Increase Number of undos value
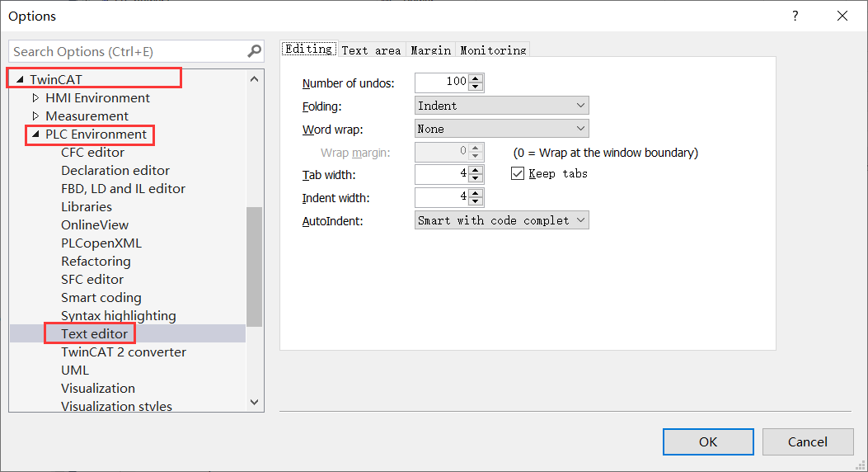 click(476, 78)
